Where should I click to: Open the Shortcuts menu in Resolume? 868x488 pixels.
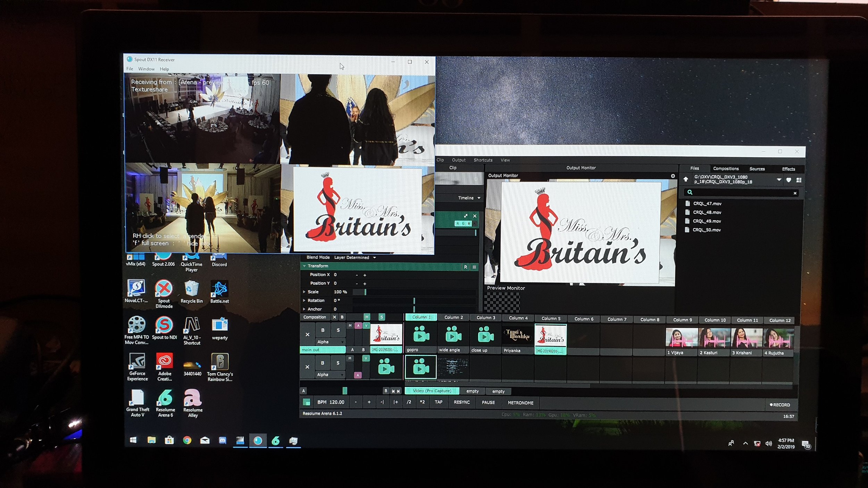[483, 160]
